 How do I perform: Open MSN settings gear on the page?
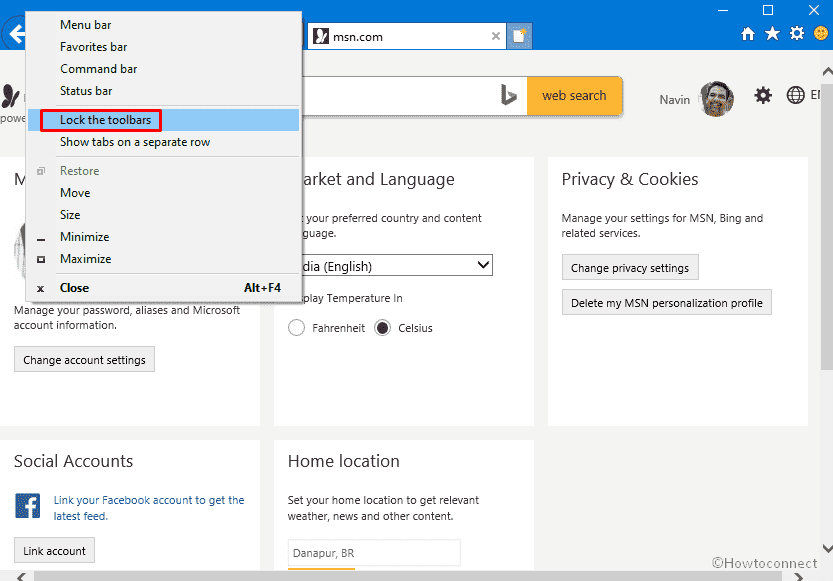(x=763, y=96)
